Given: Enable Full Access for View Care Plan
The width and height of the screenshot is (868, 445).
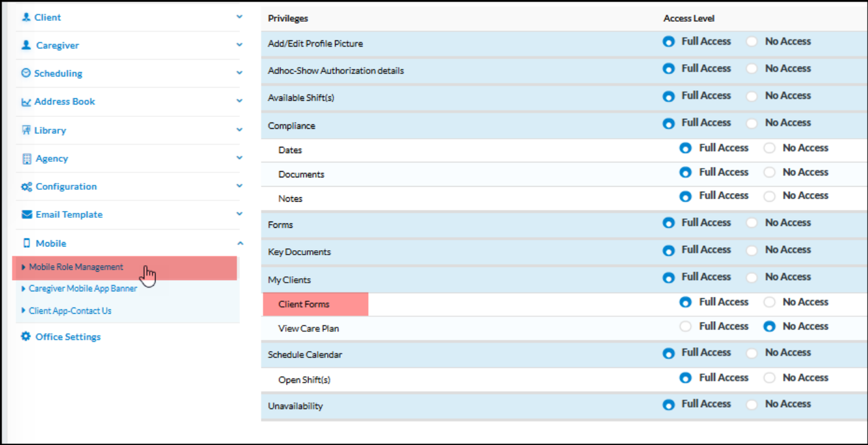Looking at the screenshot, I should tap(685, 326).
